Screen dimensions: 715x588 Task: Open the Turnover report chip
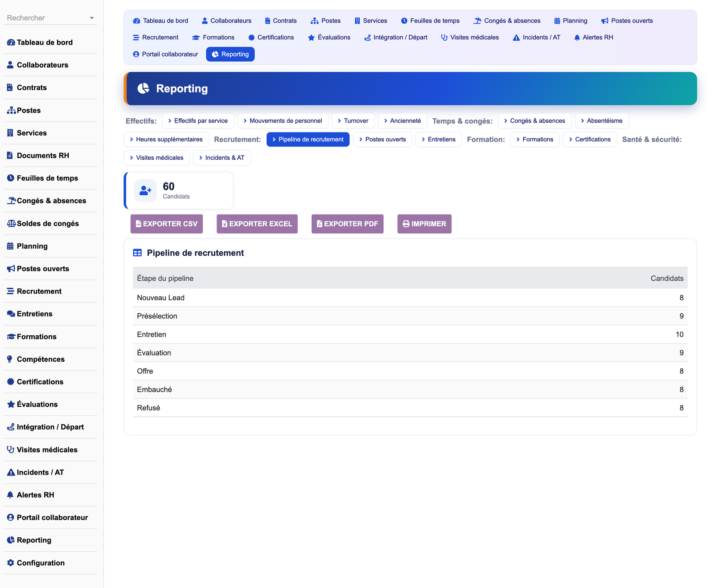(353, 121)
